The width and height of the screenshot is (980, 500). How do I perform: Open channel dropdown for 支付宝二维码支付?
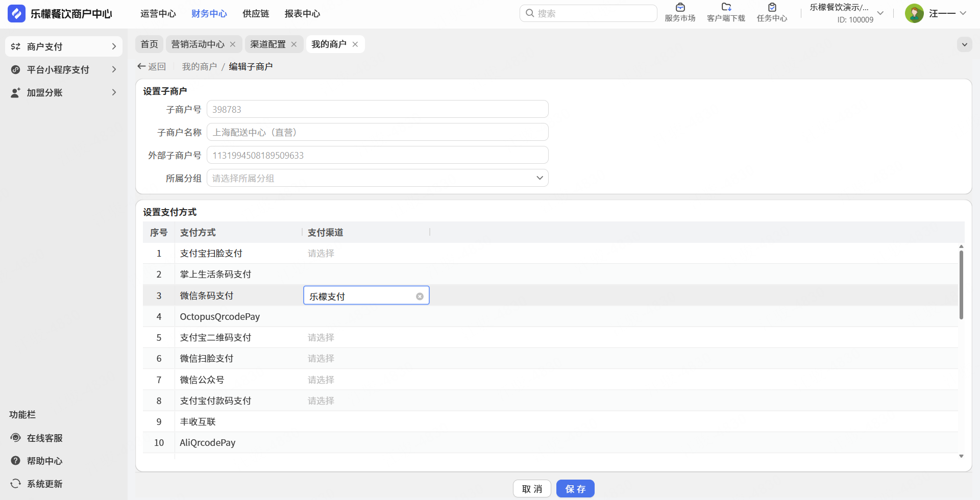[366, 337]
